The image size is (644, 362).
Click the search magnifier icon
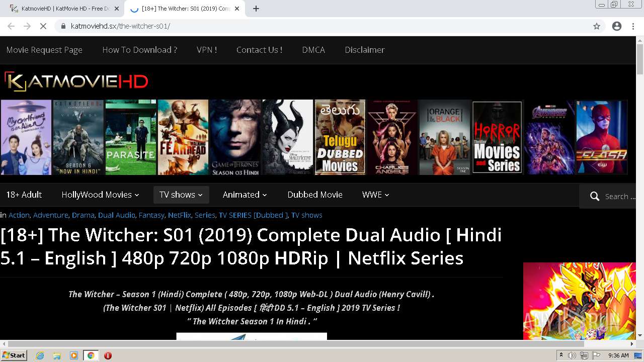coord(595,196)
